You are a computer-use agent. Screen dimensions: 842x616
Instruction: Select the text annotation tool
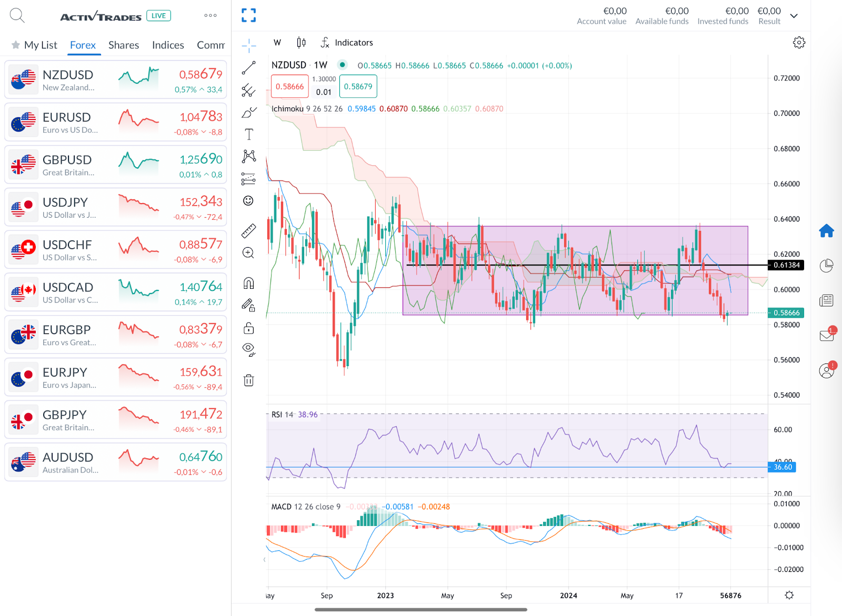pyautogui.click(x=248, y=135)
